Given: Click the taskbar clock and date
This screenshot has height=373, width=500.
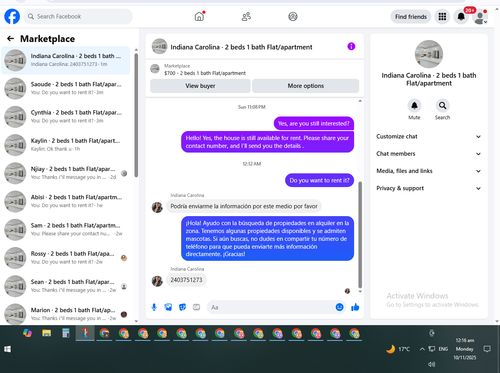Looking at the screenshot, I should [x=465, y=349].
